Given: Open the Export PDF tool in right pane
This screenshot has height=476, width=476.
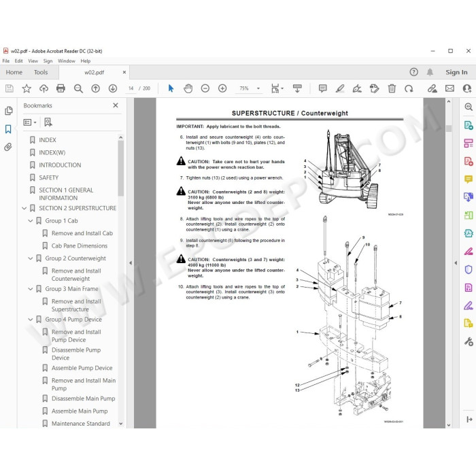Looking at the screenshot, I should tap(469, 124).
